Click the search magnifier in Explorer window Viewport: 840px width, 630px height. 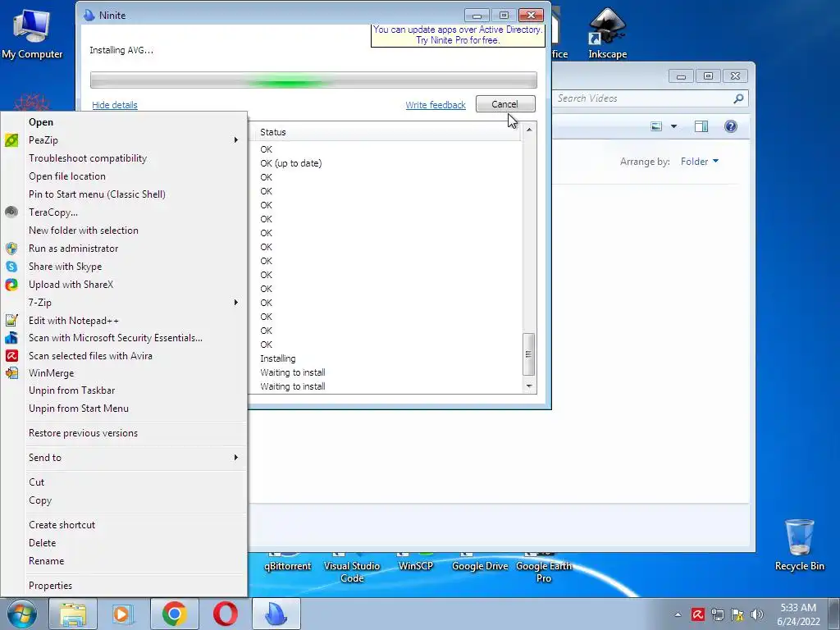coord(738,98)
